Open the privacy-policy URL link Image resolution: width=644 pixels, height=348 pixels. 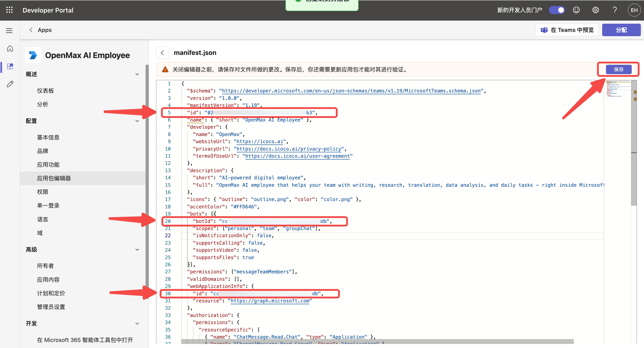tap(288, 149)
